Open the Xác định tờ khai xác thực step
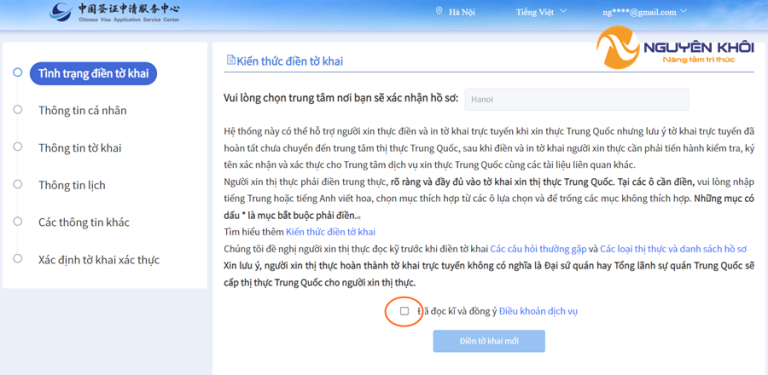 pos(99,260)
